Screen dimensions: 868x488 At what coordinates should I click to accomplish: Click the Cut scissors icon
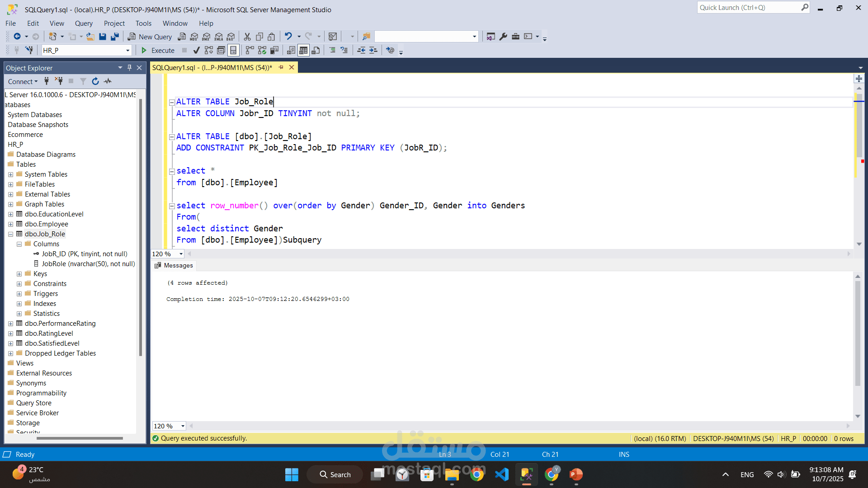247,37
